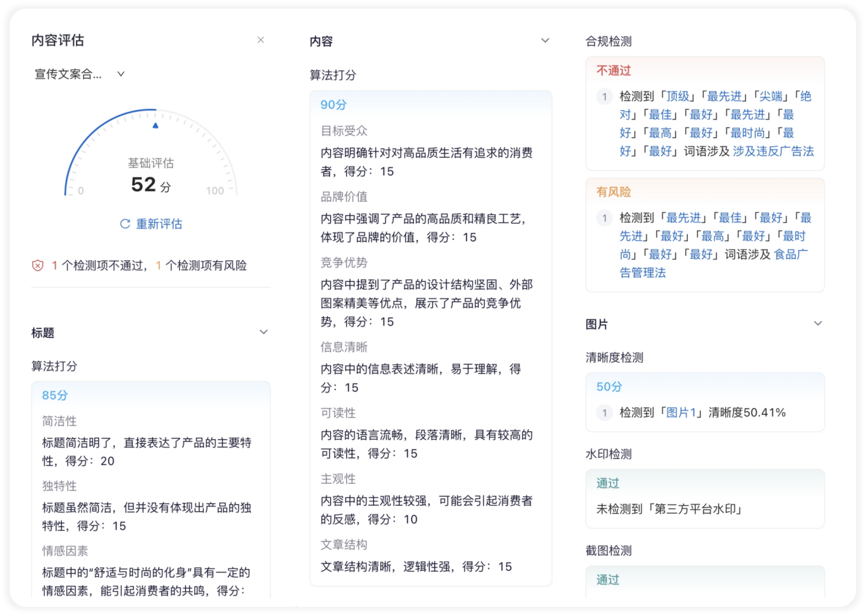Click the 尖端 flagged word
This screenshot has height=616, width=866.
tap(771, 96)
